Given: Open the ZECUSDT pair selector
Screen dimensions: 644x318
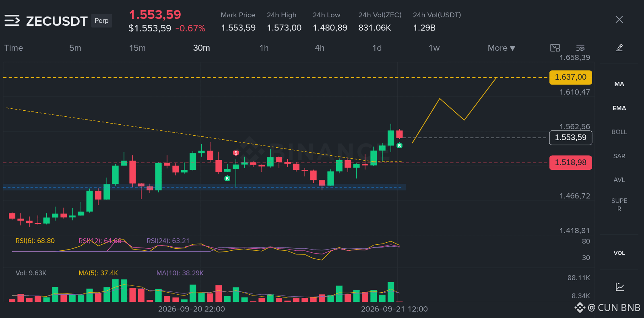Looking at the screenshot, I should 57,21.
